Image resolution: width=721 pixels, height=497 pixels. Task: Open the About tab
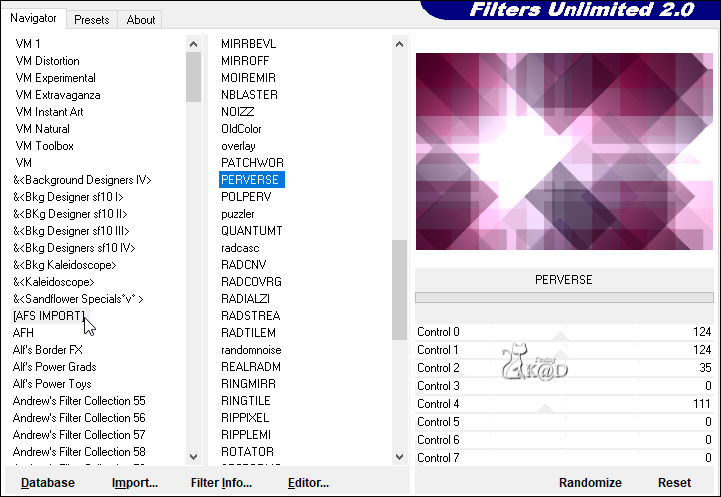(140, 20)
